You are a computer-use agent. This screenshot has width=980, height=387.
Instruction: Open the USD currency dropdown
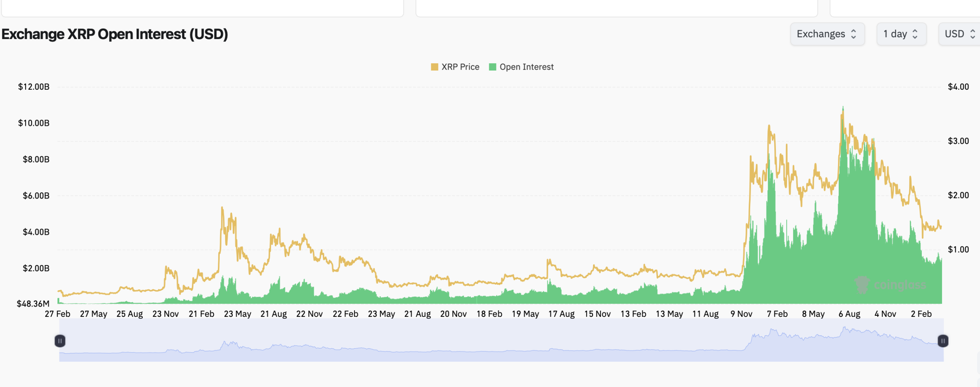[x=959, y=34]
